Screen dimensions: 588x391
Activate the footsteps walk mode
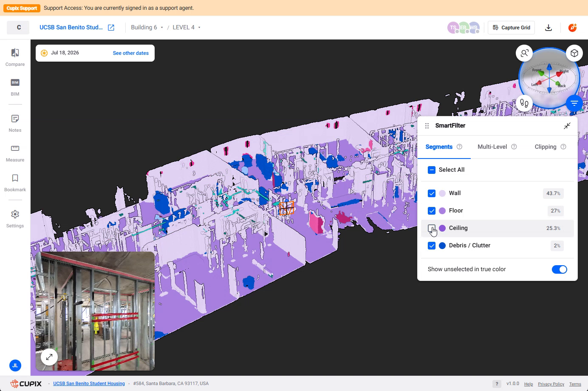(x=525, y=103)
